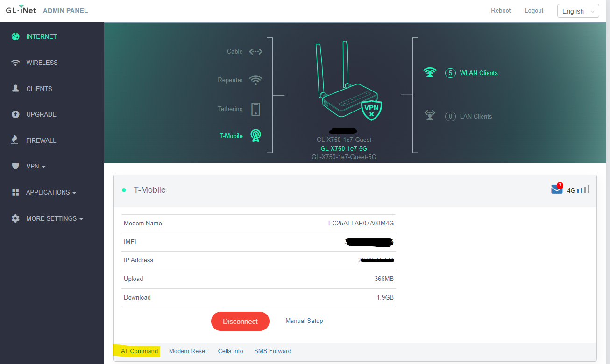This screenshot has width=610, height=364.
Task: Click the LAN client count circle 0
Action: 450,116
